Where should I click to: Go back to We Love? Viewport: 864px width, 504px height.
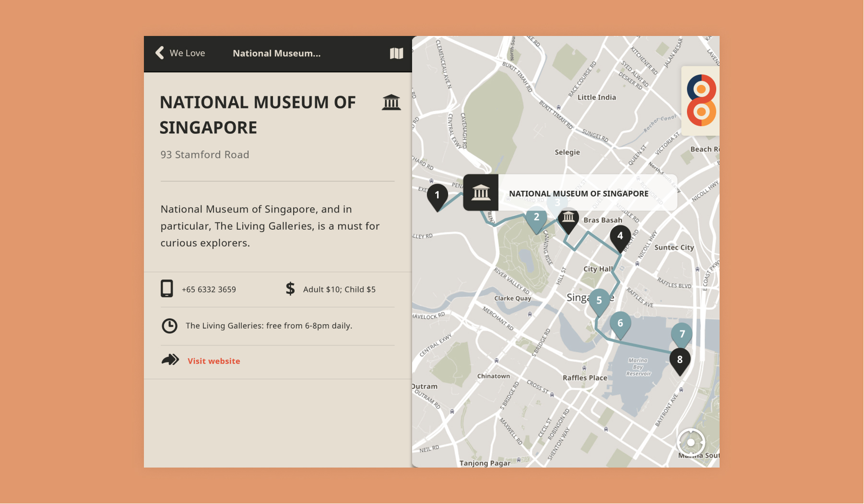[x=187, y=53]
